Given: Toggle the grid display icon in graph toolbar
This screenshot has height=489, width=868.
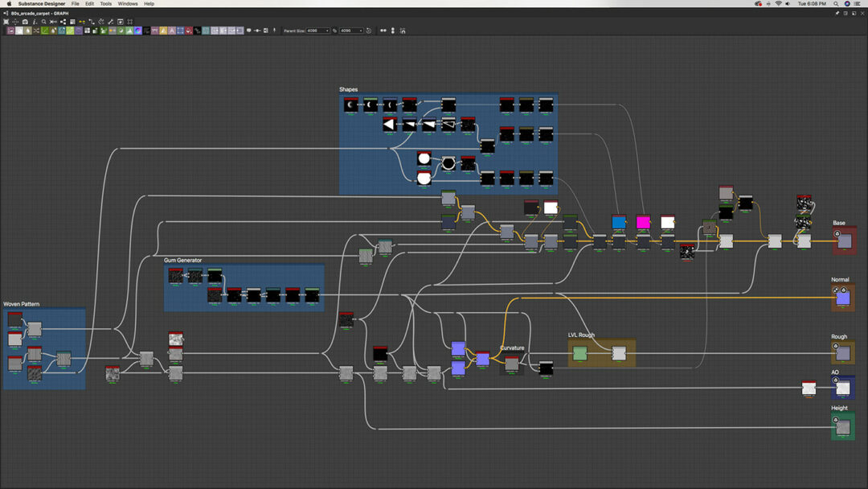Looking at the screenshot, I should tap(130, 22).
